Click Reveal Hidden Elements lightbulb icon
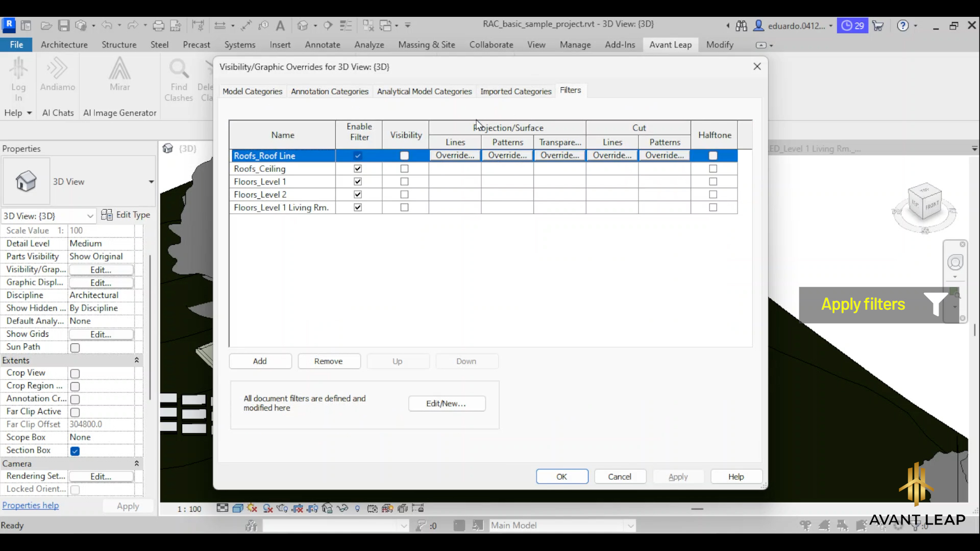Image resolution: width=980 pixels, height=551 pixels. [357, 508]
